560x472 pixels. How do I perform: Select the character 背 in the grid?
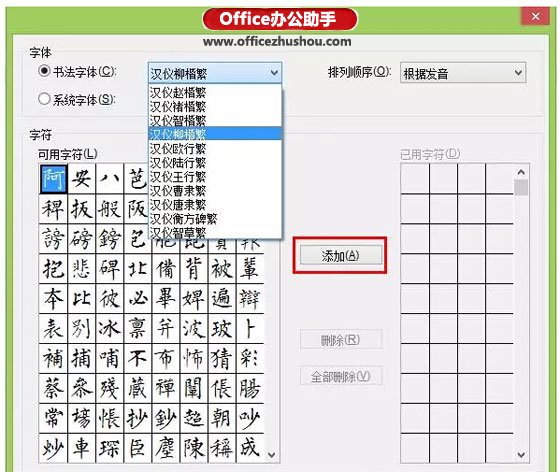[194, 269]
